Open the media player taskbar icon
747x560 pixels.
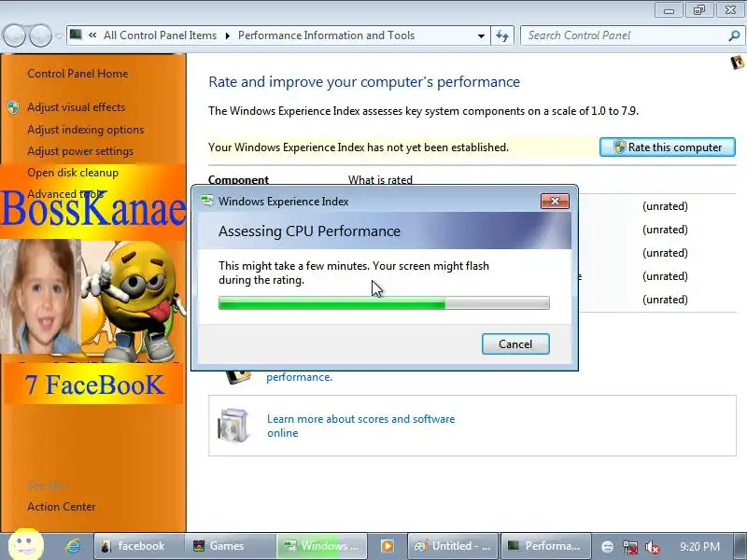[388, 546]
